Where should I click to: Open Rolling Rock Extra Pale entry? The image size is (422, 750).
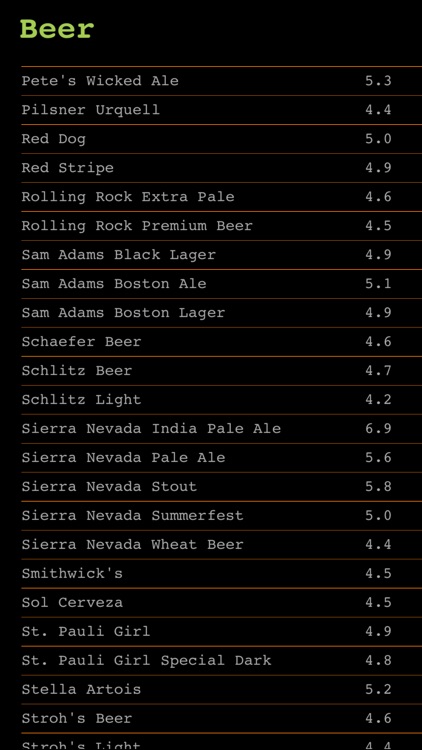click(x=222, y=197)
